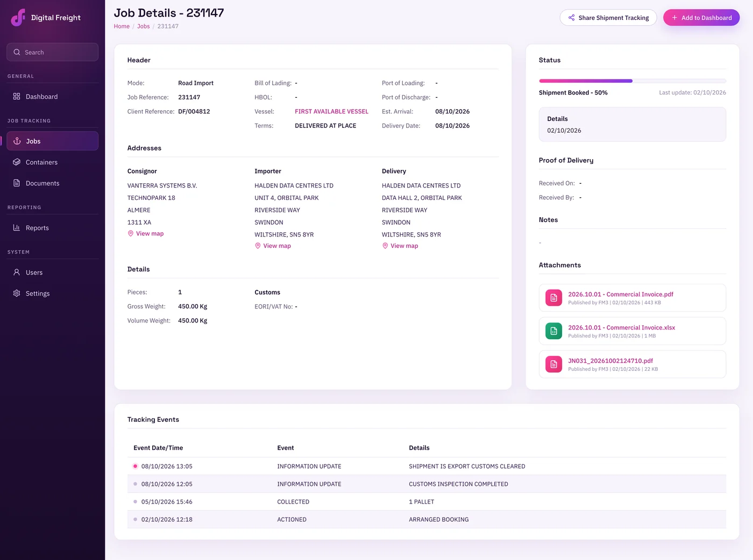753x560 pixels.
Task: Click the Add to Dashboard button
Action: tap(701, 18)
